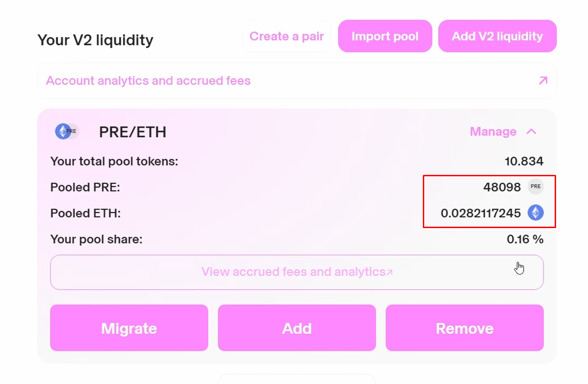Click the total pool tokens value 10.834
The height and width of the screenshot is (384, 588).
click(x=524, y=161)
